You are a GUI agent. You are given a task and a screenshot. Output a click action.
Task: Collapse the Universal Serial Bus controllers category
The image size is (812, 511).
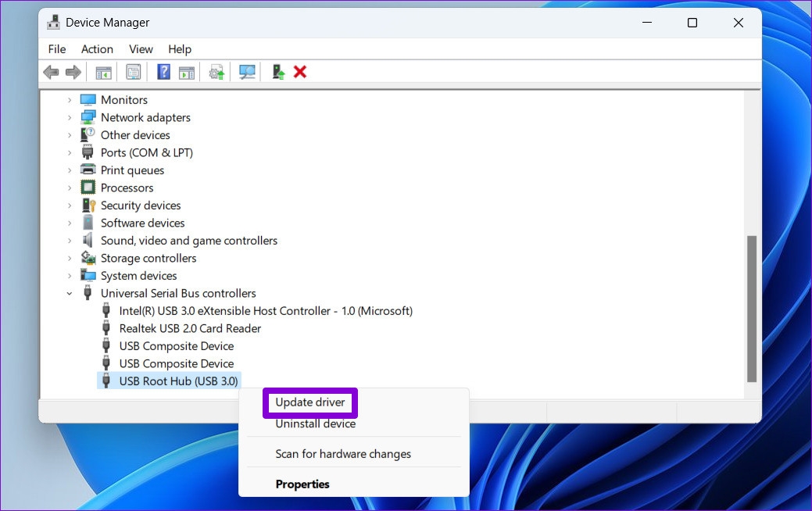(x=70, y=293)
